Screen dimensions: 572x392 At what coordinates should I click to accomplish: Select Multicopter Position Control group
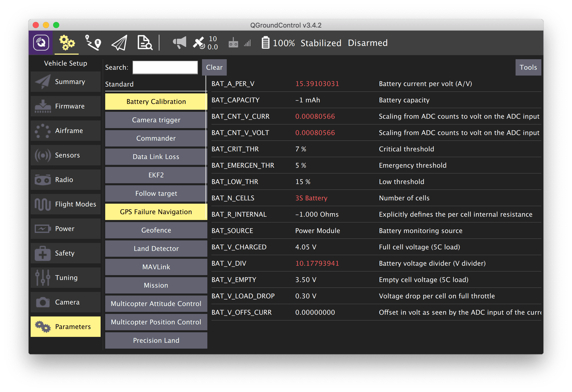click(x=156, y=322)
